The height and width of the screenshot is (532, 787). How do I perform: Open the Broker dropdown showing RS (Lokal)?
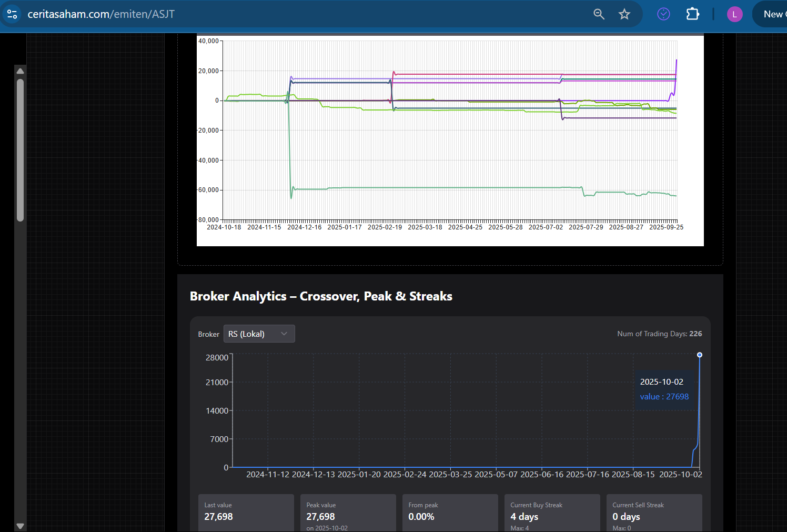click(259, 334)
